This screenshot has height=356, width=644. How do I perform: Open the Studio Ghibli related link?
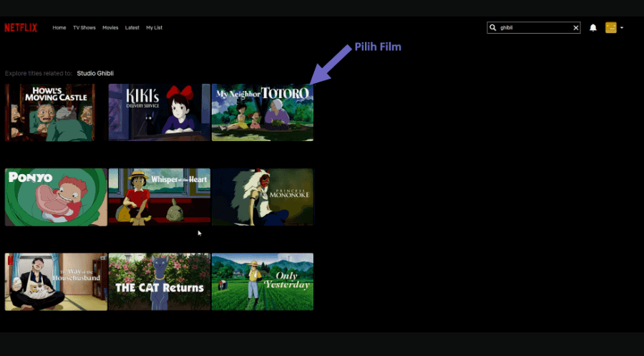(95, 73)
